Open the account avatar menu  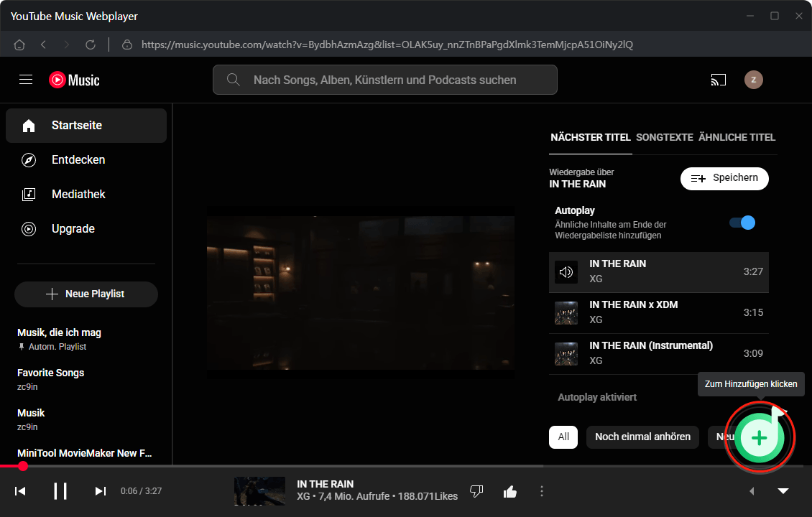coord(754,80)
